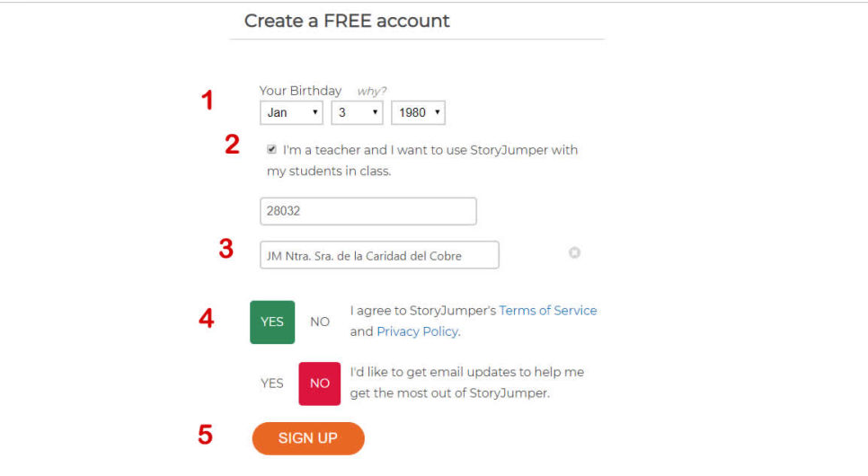Click the "why?" link beside Your Birthday
The image size is (868, 476).
(370, 91)
